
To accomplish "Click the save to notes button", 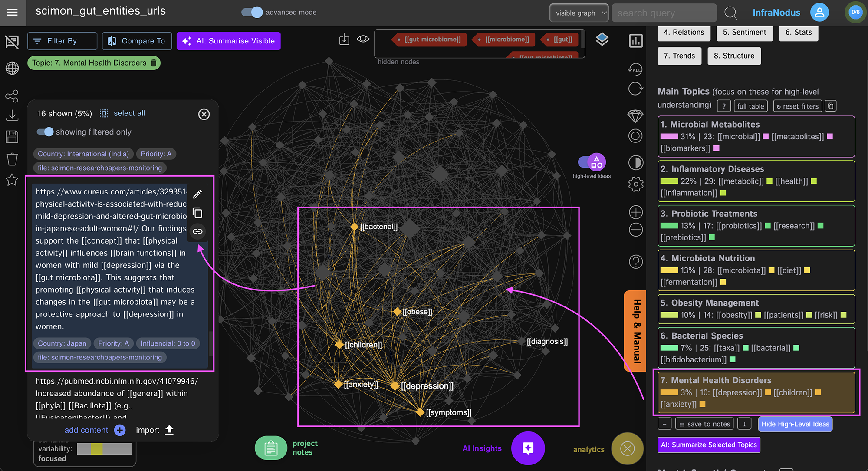I will tap(704, 424).
